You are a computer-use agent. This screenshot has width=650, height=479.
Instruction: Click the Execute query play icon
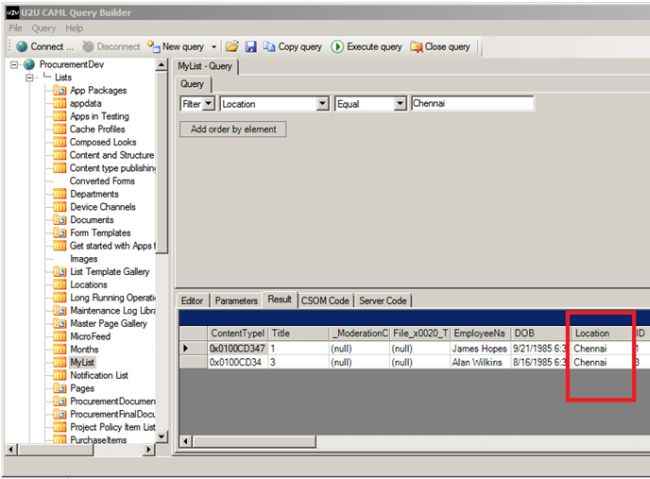[x=337, y=47]
